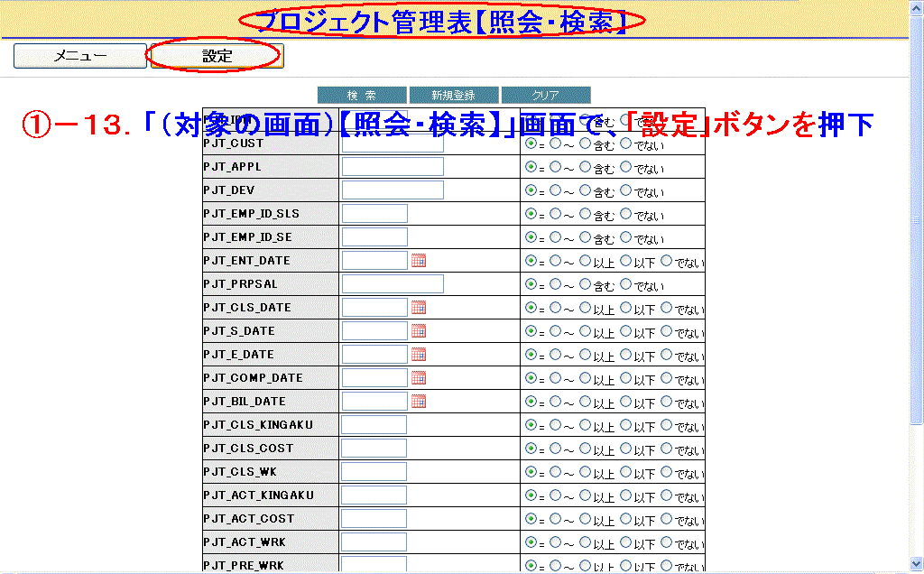
Task: Click the vertical scrollbar down arrow
Action: pos(916,565)
